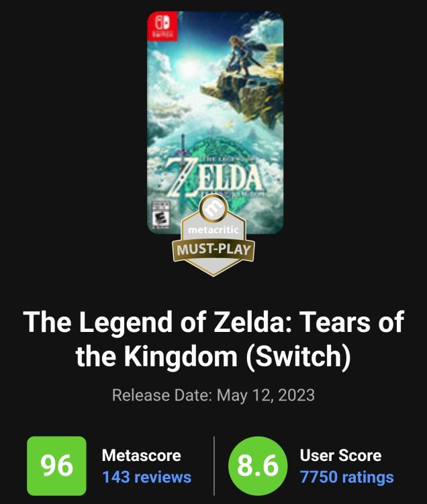Select the Metascore label

(x=141, y=455)
